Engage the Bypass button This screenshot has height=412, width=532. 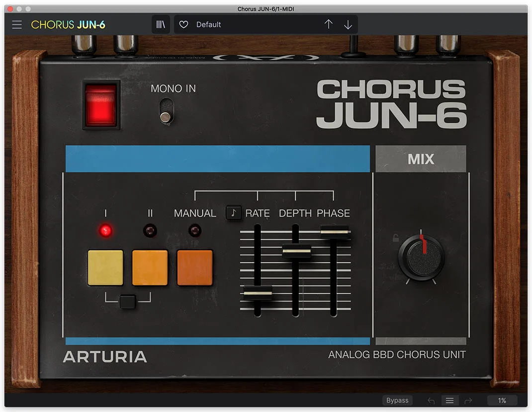(397, 400)
